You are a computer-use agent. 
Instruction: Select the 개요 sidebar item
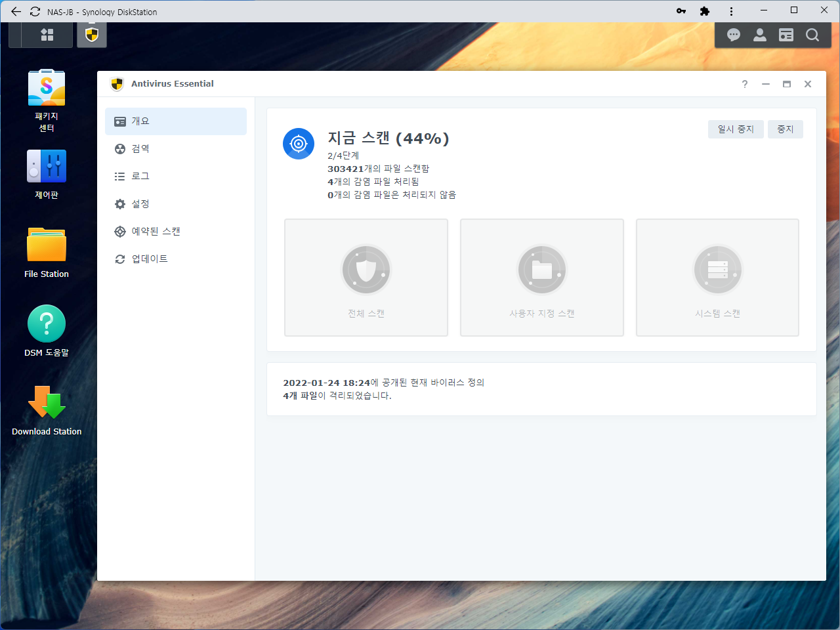pyautogui.click(x=176, y=121)
